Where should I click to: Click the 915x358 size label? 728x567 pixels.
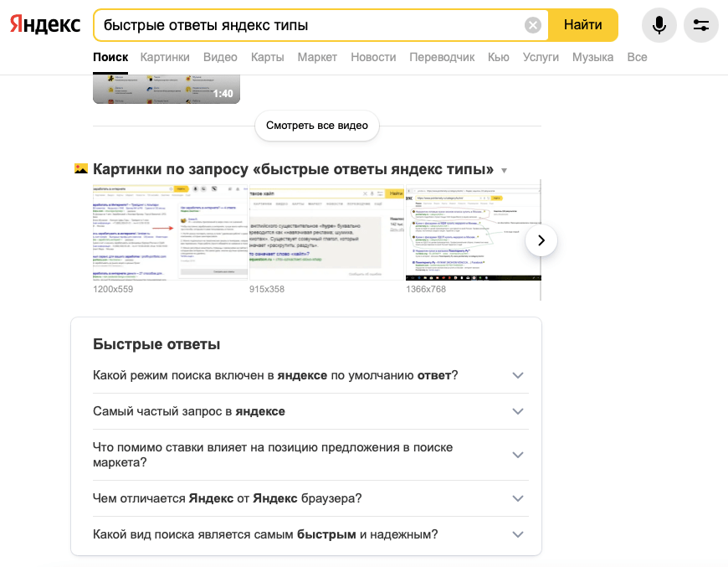[x=267, y=289]
